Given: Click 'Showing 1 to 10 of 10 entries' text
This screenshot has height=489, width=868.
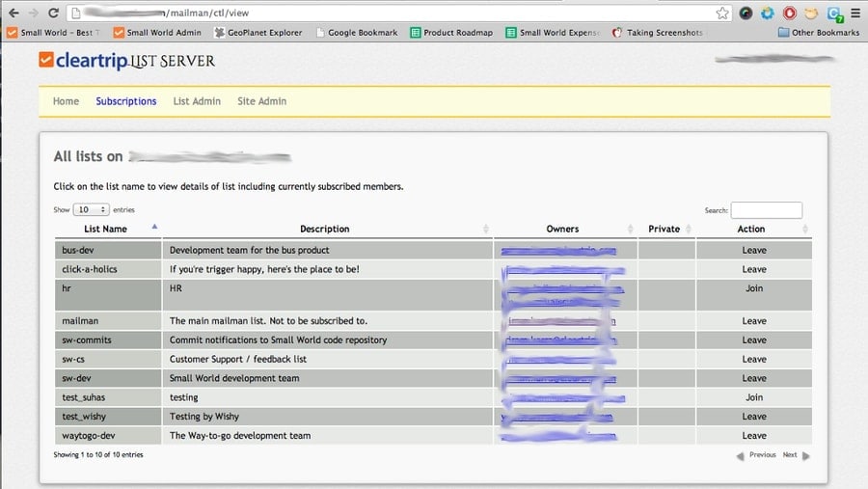Looking at the screenshot, I should 98,454.
